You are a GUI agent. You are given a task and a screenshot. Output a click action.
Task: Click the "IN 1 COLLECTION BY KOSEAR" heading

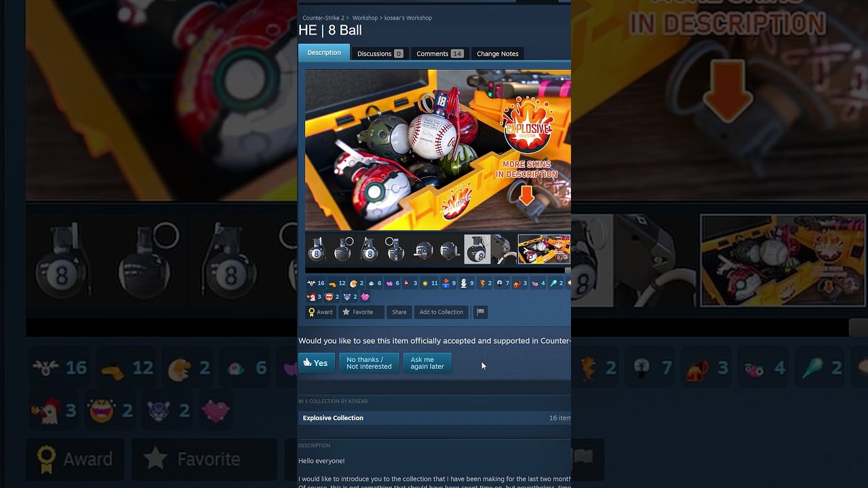(x=333, y=401)
